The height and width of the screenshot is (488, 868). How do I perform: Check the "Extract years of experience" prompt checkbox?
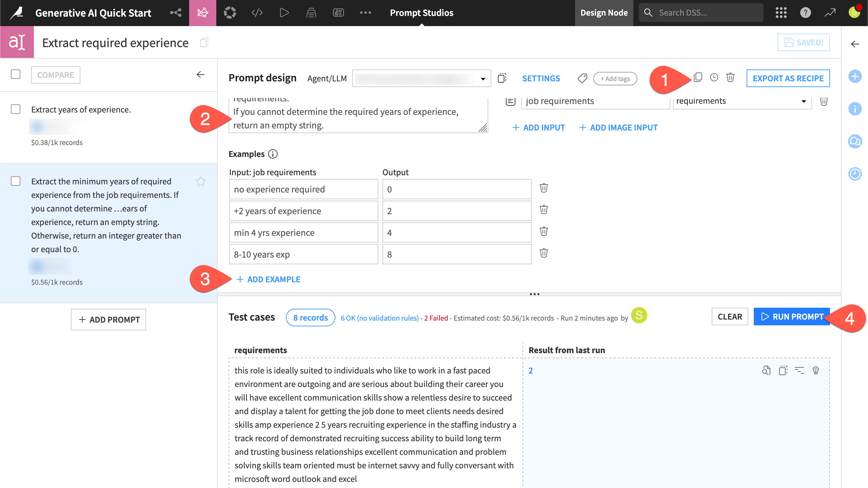15,109
